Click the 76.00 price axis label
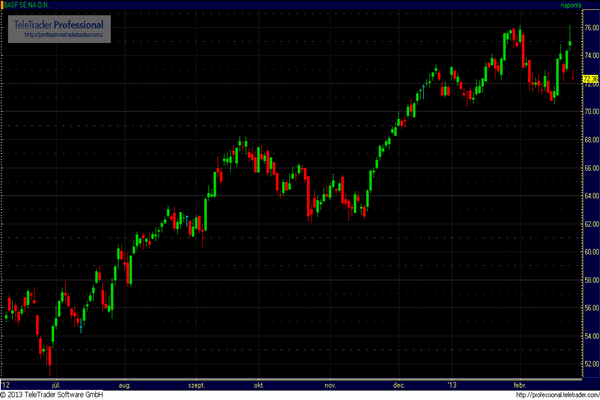 click(x=590, y=28)
